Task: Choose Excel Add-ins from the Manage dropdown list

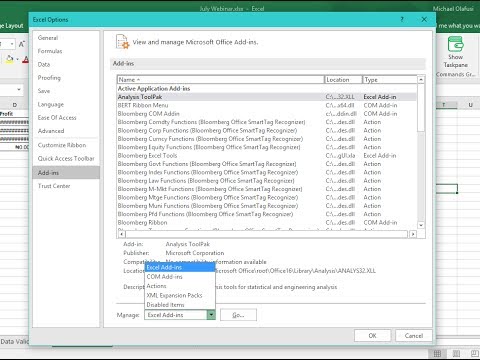Action: [180, 267]
